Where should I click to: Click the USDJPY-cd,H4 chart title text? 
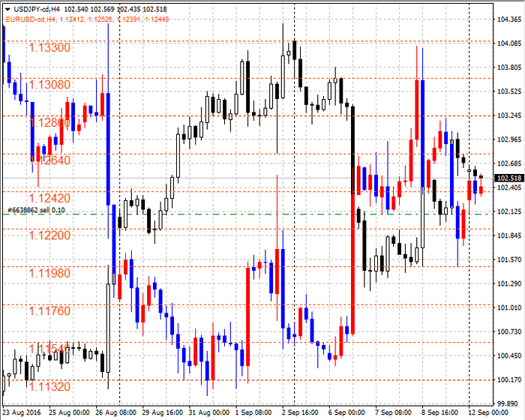[x=35, y=7]
